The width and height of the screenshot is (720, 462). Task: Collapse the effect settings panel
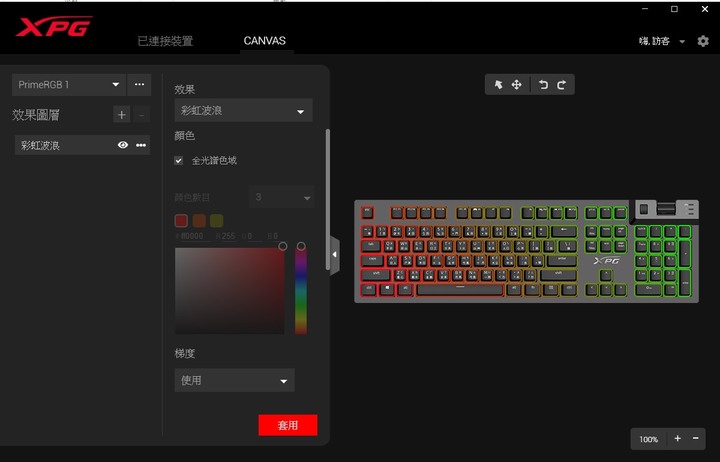point(335,254)
